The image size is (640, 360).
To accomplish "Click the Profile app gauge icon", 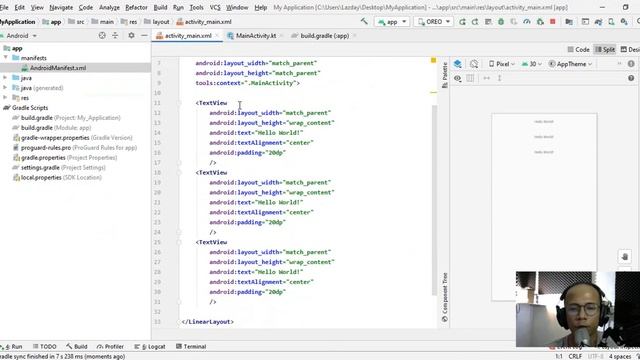I will click(x=527, y=22).
